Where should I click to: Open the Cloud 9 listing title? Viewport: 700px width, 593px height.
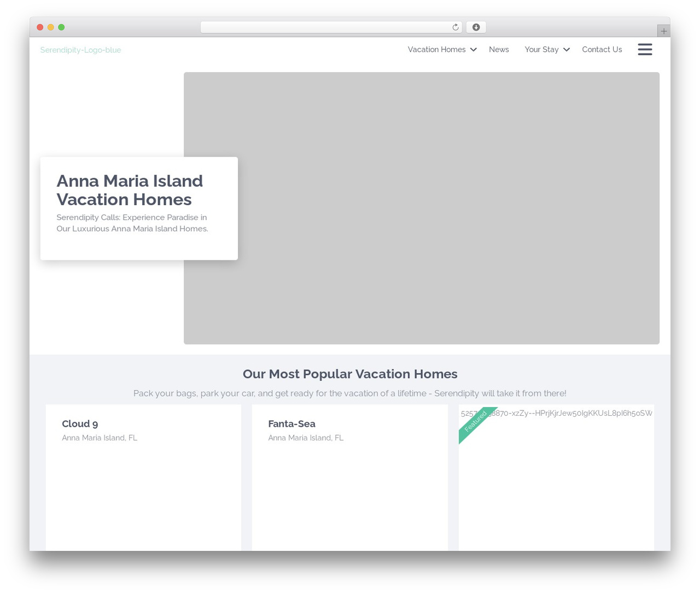[80, 423]
